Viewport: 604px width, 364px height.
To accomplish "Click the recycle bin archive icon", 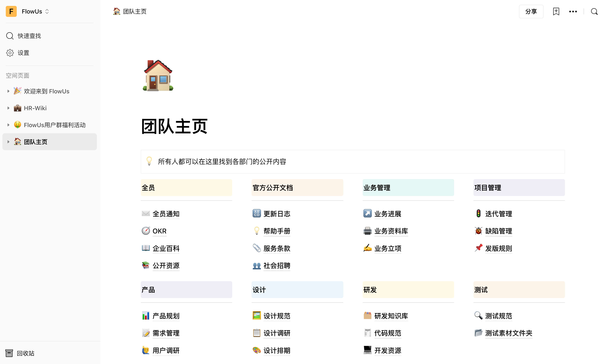I will pos(9,353).
